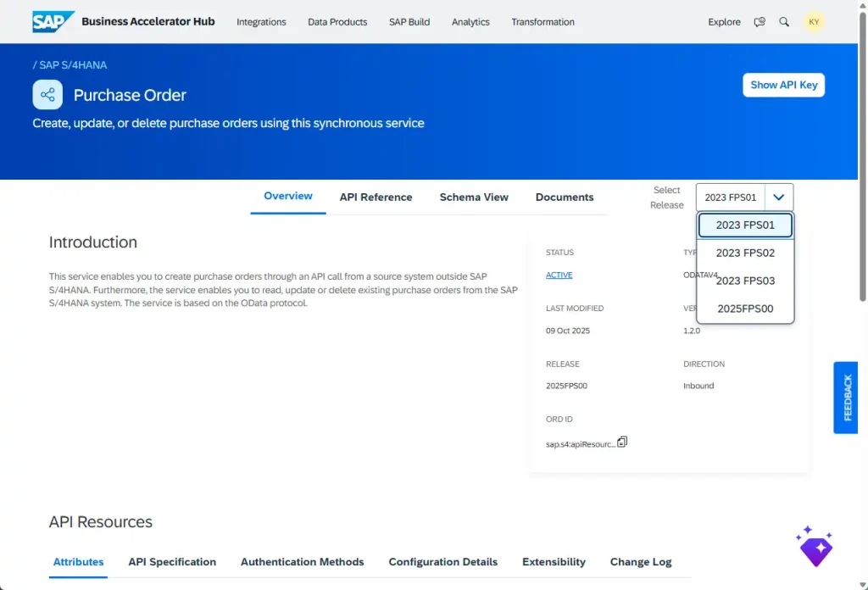Switch to the API Reference tab
Viewport: 868px width, 590px height.
[376, 198]
